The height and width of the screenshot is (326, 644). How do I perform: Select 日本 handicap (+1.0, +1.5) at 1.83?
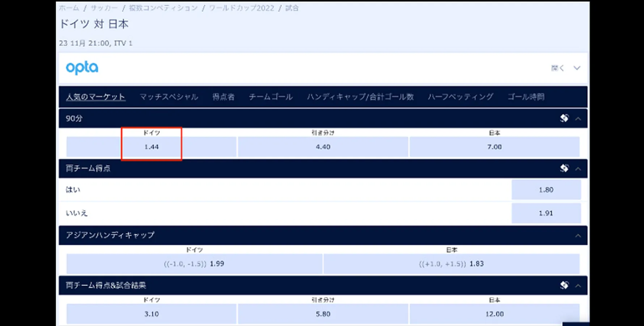(x=452, y=264)
